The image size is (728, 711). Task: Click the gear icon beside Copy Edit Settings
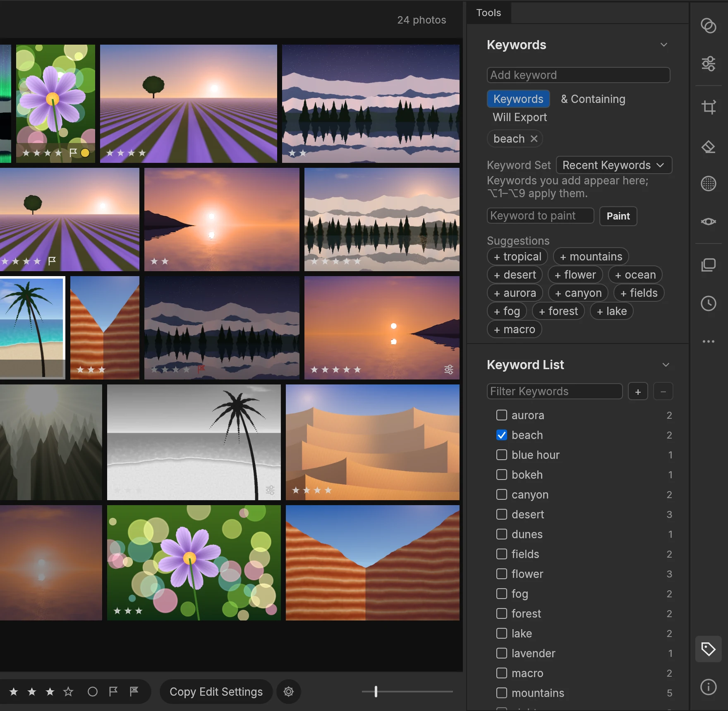tap(289, 692)
